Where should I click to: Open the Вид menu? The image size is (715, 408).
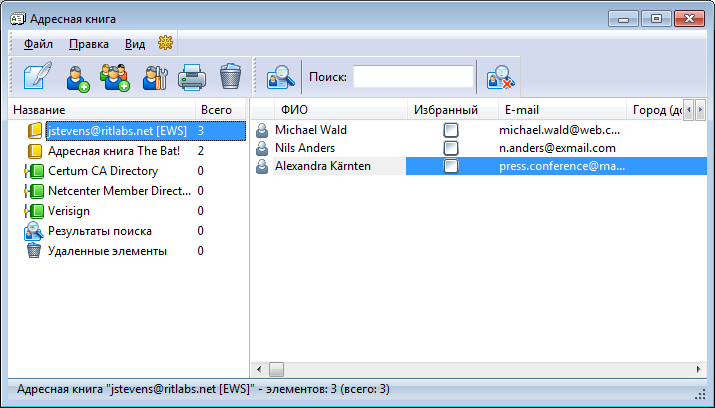(135, 44)
